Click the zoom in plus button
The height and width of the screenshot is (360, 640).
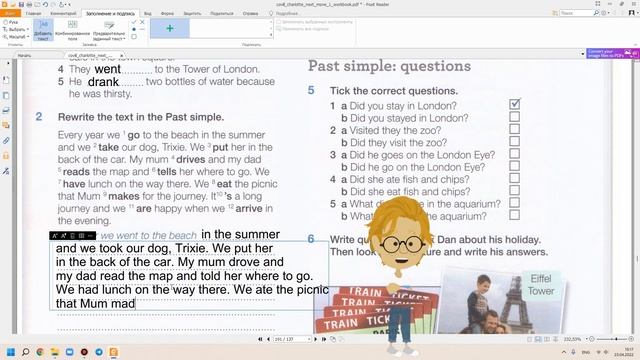click(631, 339)
